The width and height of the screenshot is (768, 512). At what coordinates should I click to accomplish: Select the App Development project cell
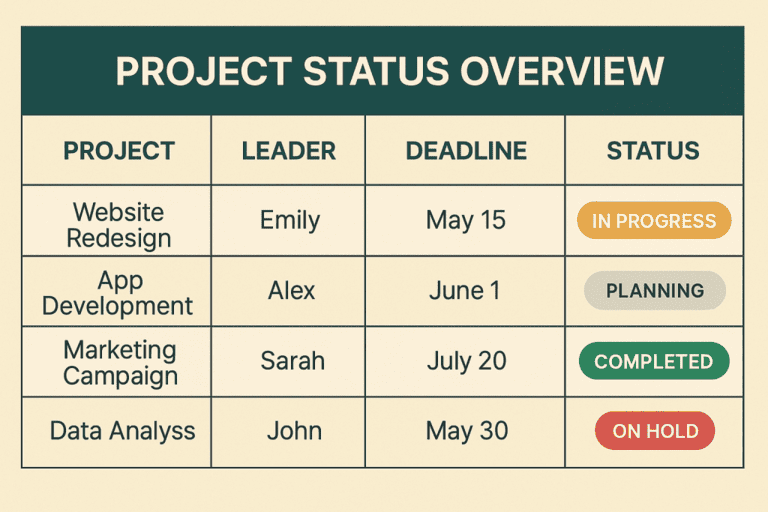pyautogui.click(x=118, y=293)
